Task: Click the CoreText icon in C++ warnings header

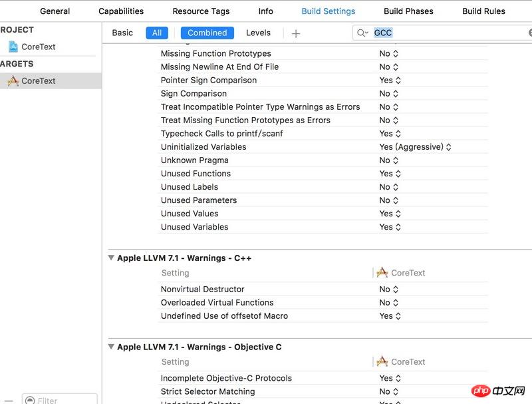Action: [x=382, y=273]
